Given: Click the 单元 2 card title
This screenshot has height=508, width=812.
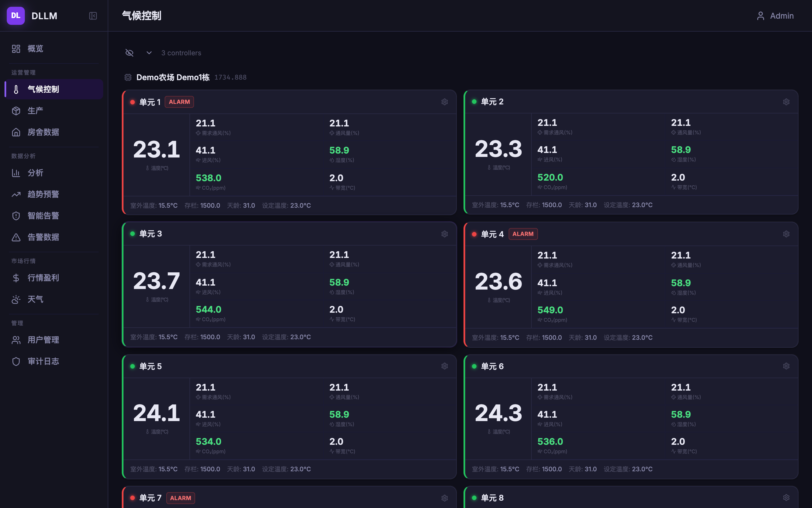Looking at the screenshot, I should point(492,102).
